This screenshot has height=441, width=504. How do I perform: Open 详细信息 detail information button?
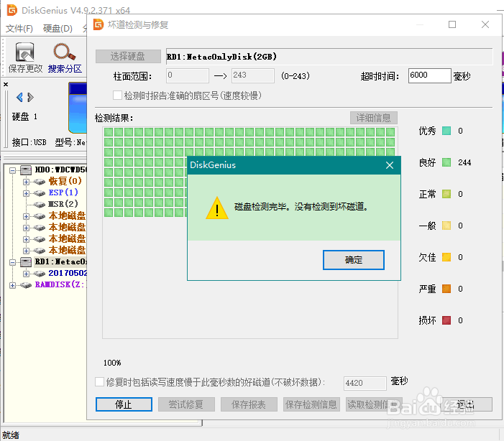pyautogui.click(x=373, y=118)
